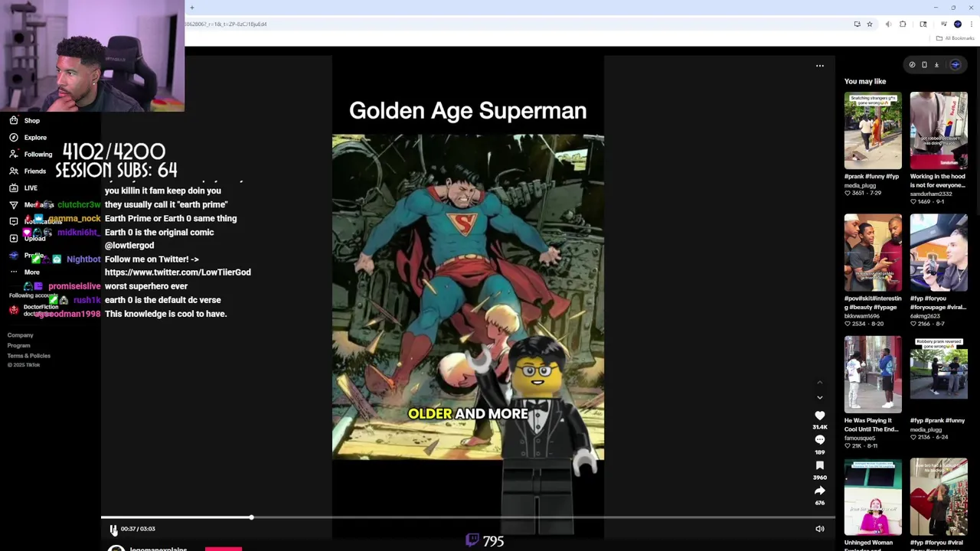The image size is (980, 551).
Task: Open the 'He Was Playing It Cool' video
Action: 873,374
